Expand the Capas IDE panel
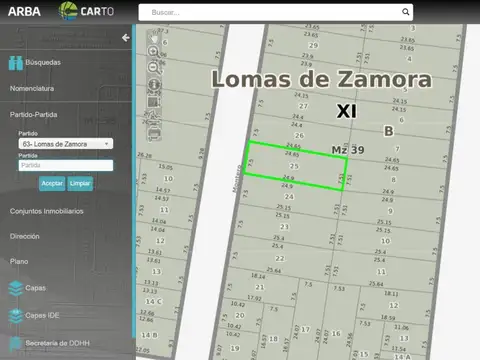The image size is (480, 360). (x=42, y=315)
